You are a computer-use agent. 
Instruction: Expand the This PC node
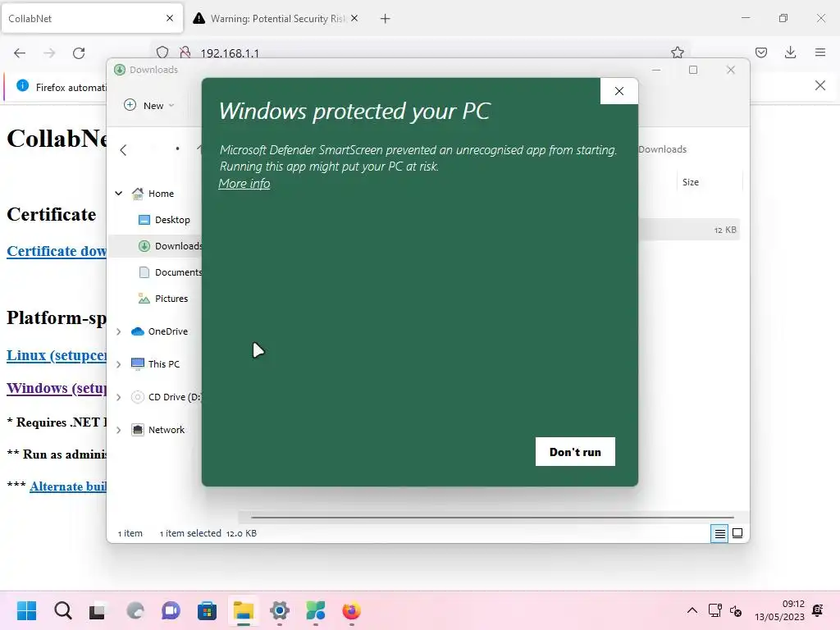(x=118, y=364)
